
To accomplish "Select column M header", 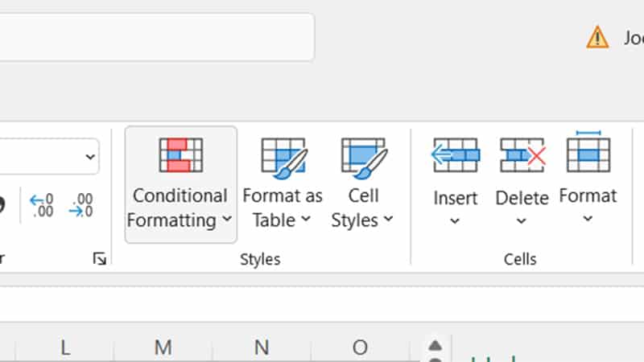I will point(163,348).
